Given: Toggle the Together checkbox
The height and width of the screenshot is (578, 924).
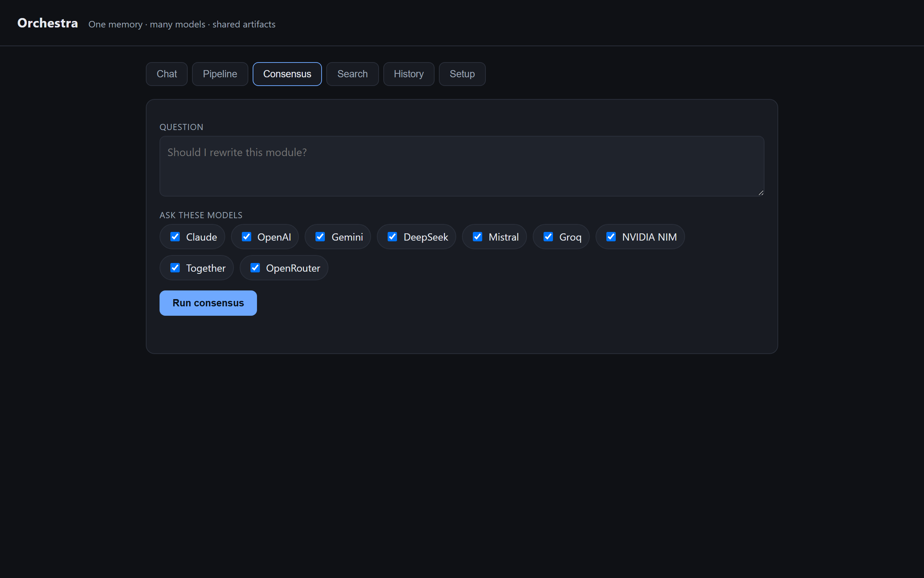Looking at the screenshot, I should (175, 268).
